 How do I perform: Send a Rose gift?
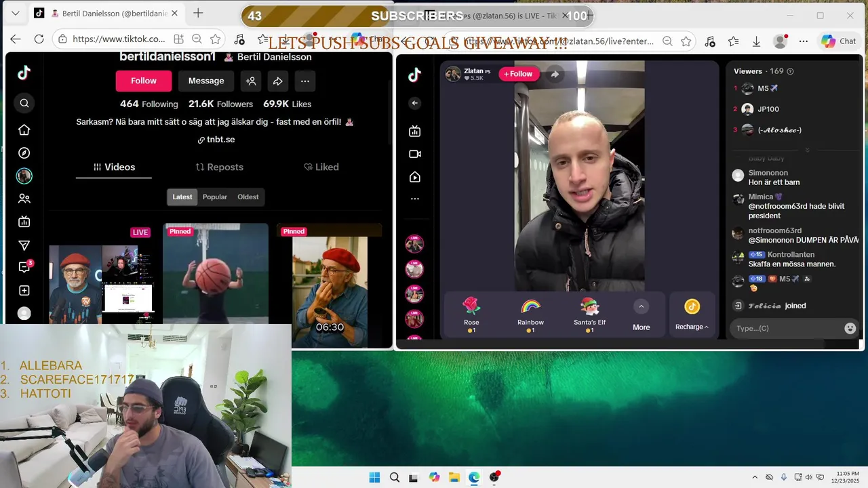pos(471,314)
